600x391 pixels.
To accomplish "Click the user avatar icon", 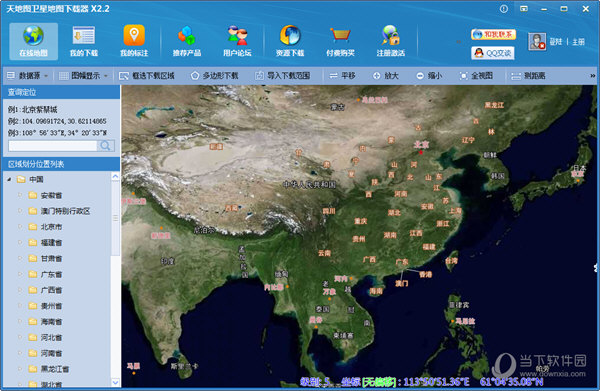I will point(536,41).
